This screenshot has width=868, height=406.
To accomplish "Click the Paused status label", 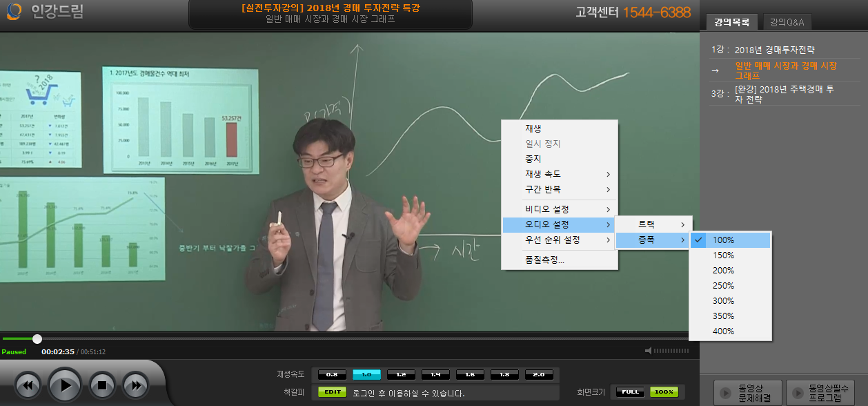I will click(x=14, y=351).
